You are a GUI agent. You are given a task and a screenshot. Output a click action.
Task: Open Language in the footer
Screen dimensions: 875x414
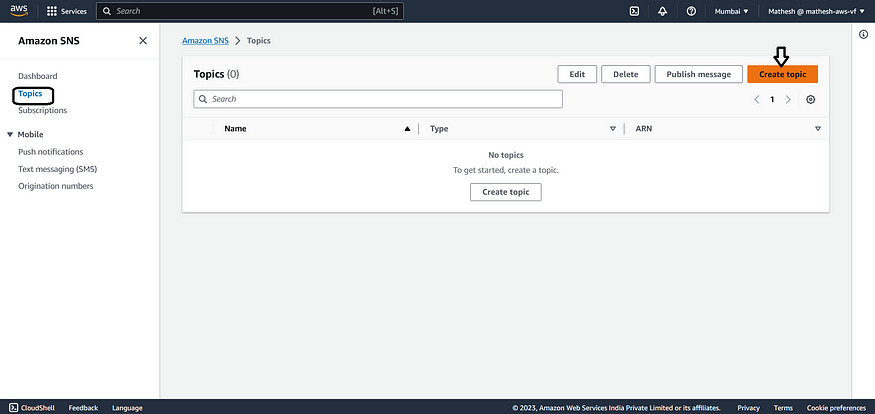pos(127,408)
